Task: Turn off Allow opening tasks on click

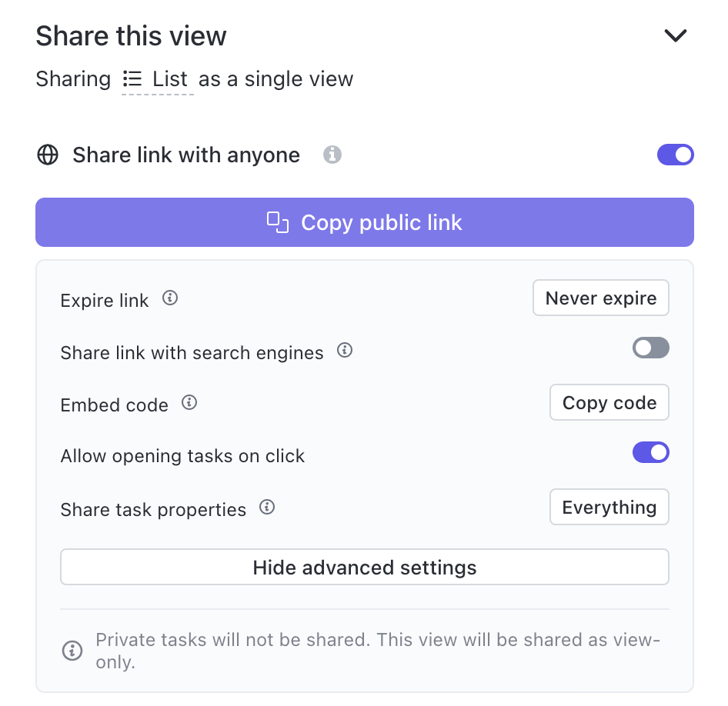Action: click(x=650, y=452)
